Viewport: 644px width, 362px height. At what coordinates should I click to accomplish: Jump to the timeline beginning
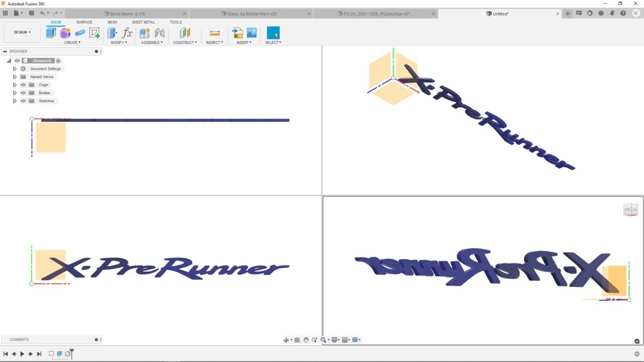pyautogui.click(x=6, y=354)
